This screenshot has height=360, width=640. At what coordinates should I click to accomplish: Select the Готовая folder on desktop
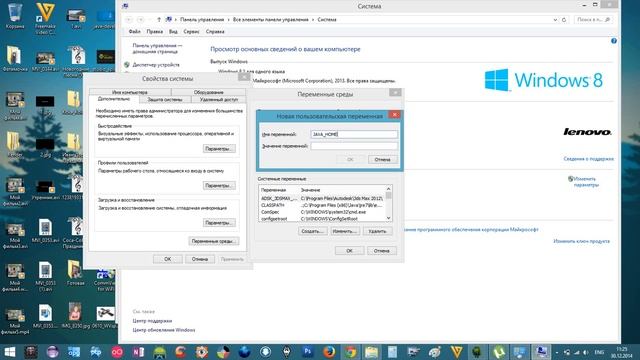coord(75,273)
